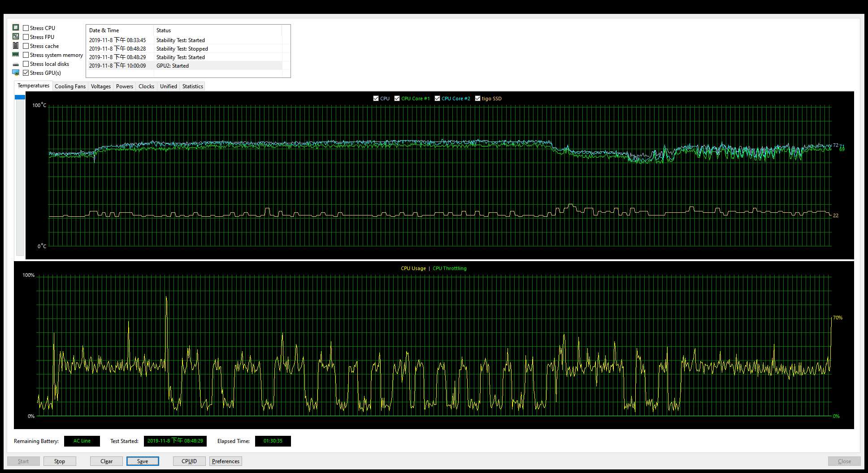Click the percent icon beside Stress FPU

16,36
